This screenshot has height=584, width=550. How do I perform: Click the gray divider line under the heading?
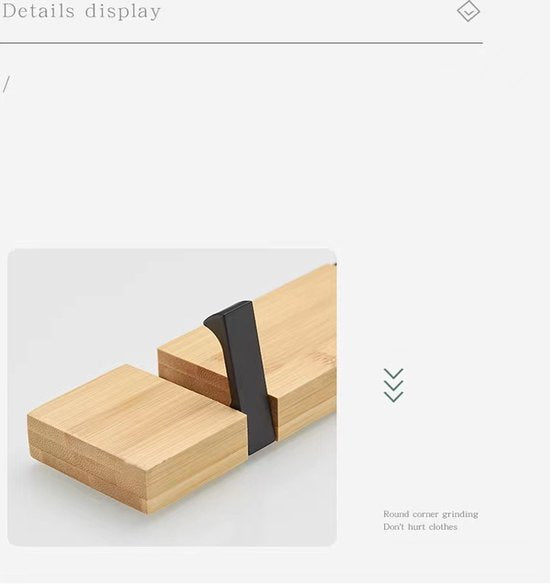click(241, 43)
